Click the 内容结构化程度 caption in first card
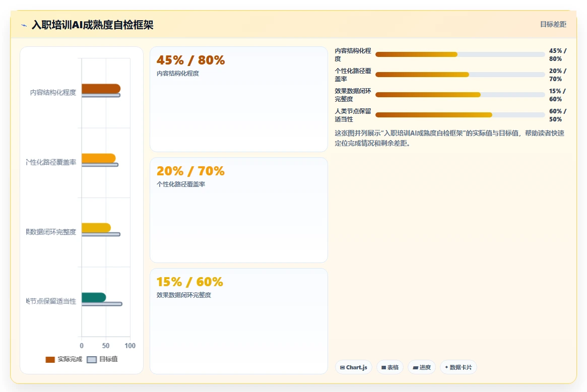Screen dimensions: 587x392 pos(178,74)
